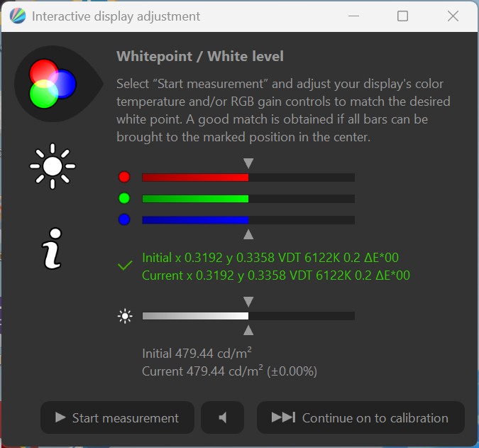Click the red gain level bar

tap(248, 177)
